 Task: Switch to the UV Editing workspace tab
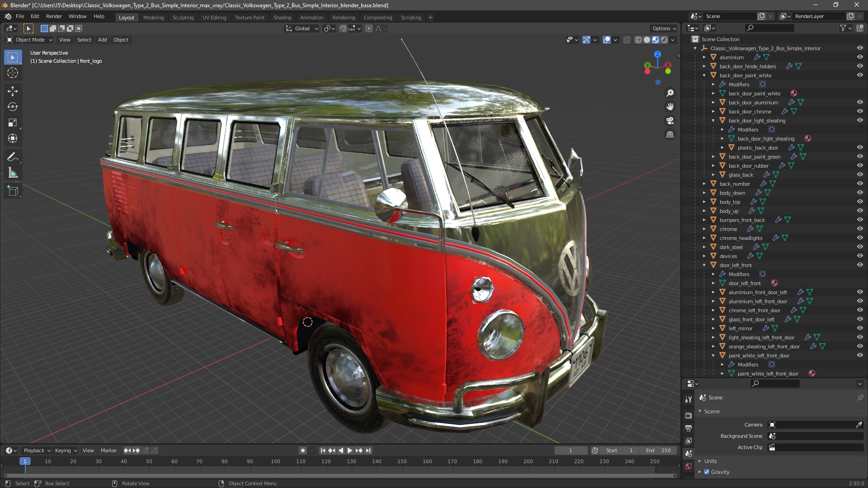click(x=214, y=18)
